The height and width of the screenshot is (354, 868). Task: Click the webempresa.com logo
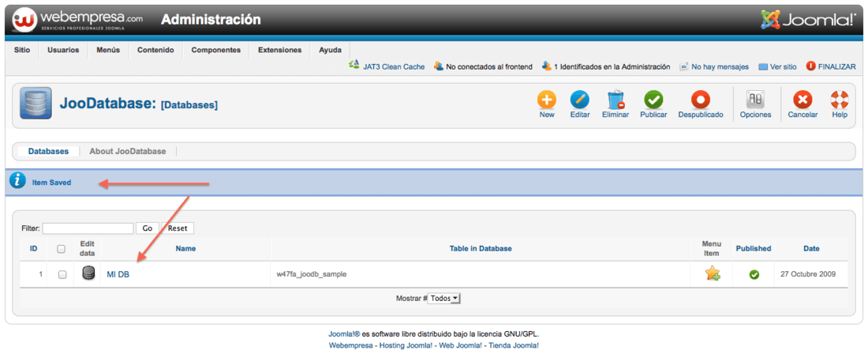(77, 20)
